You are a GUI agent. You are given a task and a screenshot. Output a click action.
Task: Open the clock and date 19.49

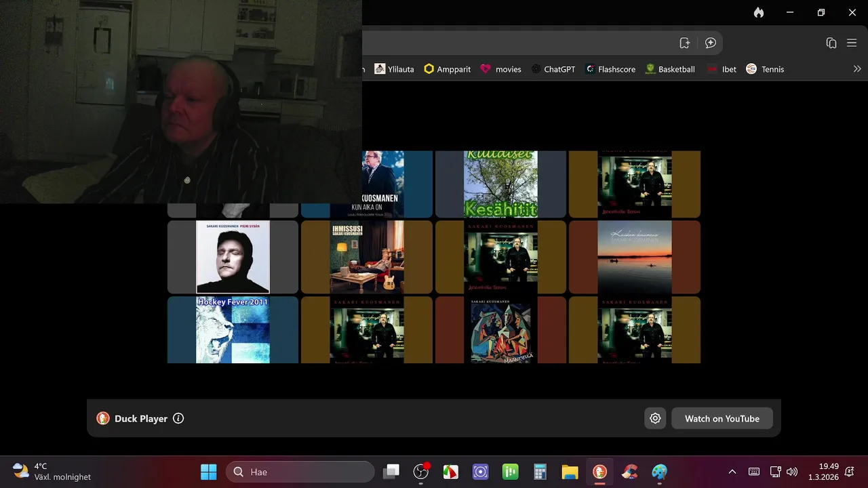pyautogui.click(x=823, y=472)
